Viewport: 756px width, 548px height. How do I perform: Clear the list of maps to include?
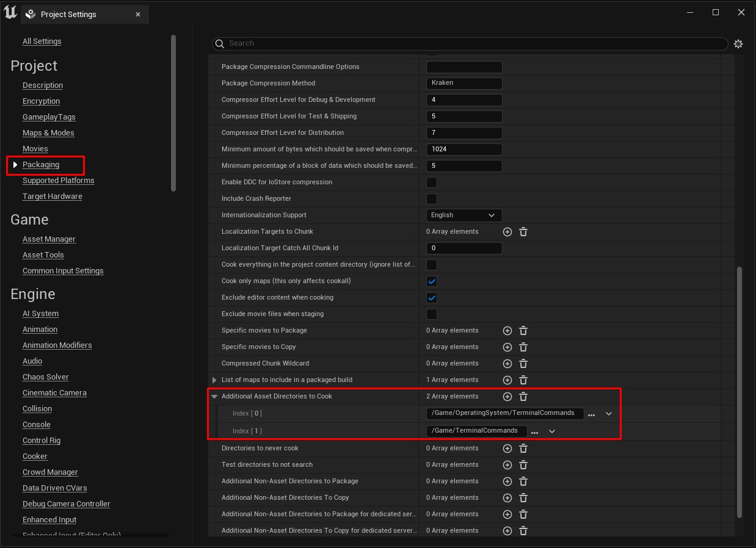tap(523, 380)
